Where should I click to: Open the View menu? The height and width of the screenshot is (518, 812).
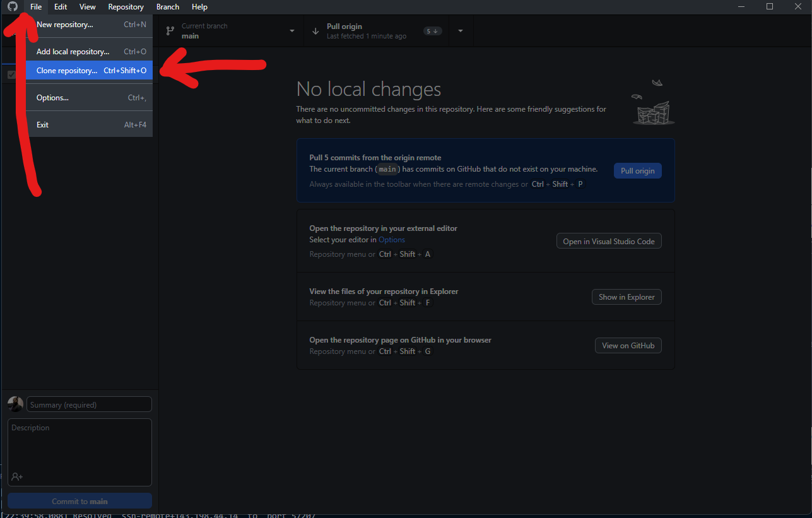point(88,7)
